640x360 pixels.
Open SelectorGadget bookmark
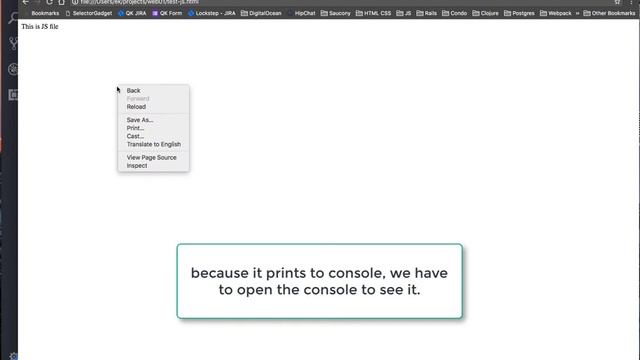[89, 13]
